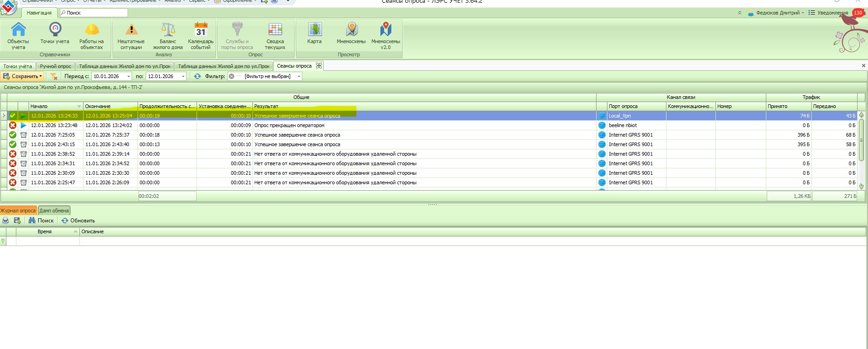Expand the Фильтр combo box
Viewport: 868px width, 349px height.
point(299,76)
